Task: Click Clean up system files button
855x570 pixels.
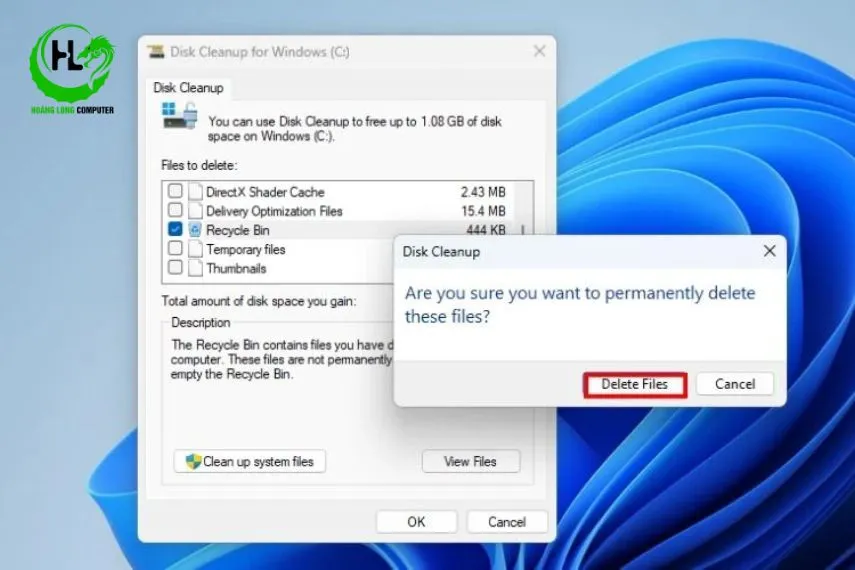Action: (x=249, y=461)
